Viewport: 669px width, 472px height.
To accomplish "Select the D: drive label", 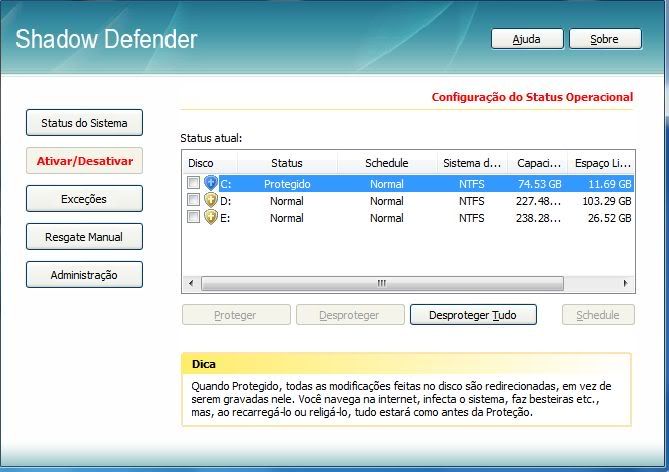I will [x=225, y=201].
